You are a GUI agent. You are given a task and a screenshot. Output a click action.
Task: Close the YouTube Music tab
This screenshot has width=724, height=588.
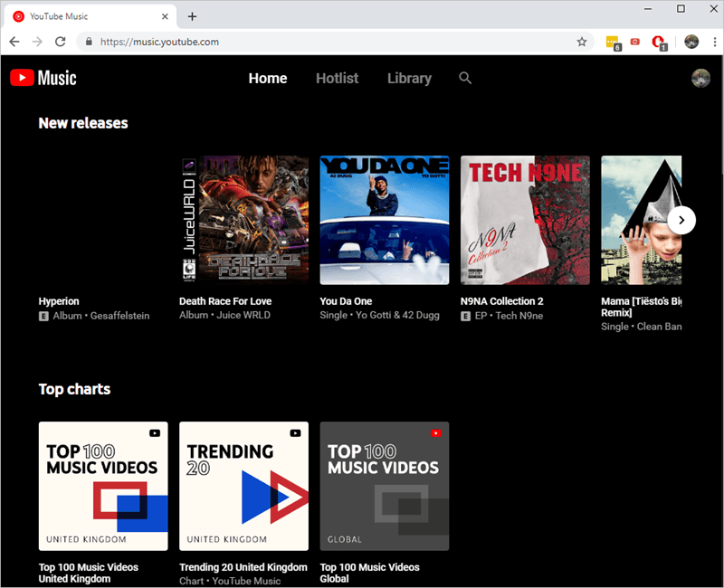tap(165, 16)
